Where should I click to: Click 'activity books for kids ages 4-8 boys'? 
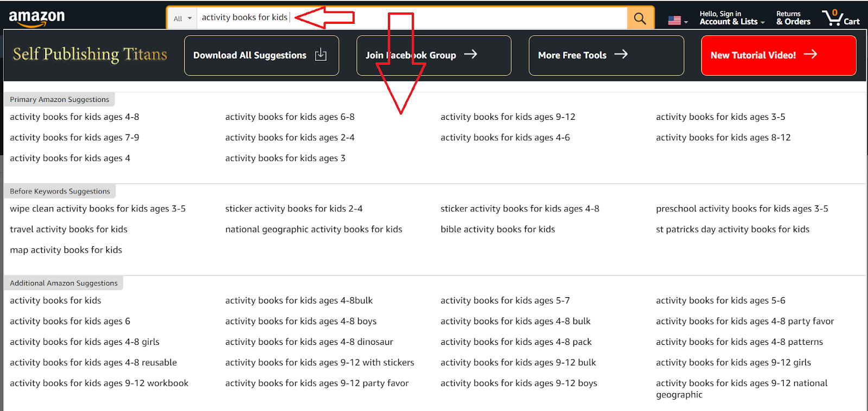pyautogui.click(x=301, y=321)
